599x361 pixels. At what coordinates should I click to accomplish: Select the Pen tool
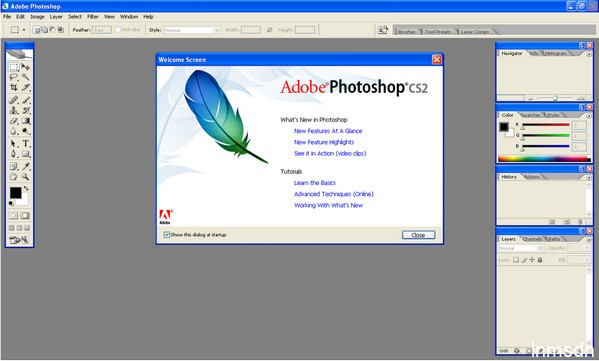14,154
